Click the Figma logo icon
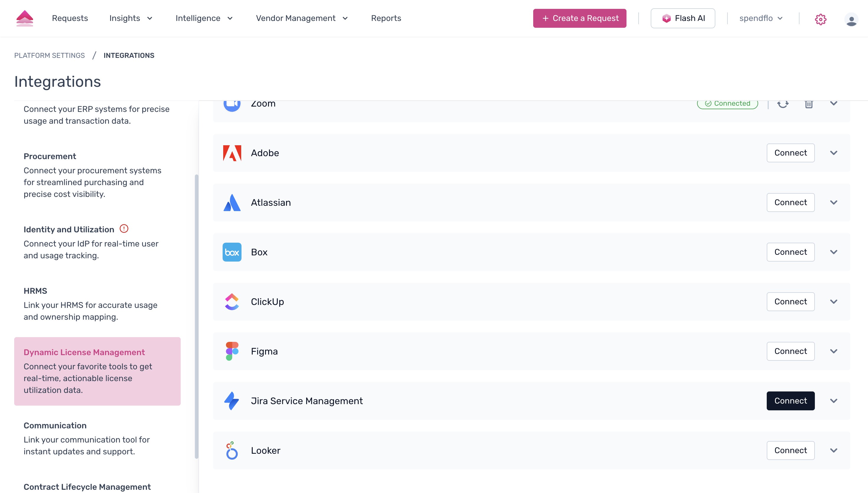The image size is (868, 493). coord(232,351)
